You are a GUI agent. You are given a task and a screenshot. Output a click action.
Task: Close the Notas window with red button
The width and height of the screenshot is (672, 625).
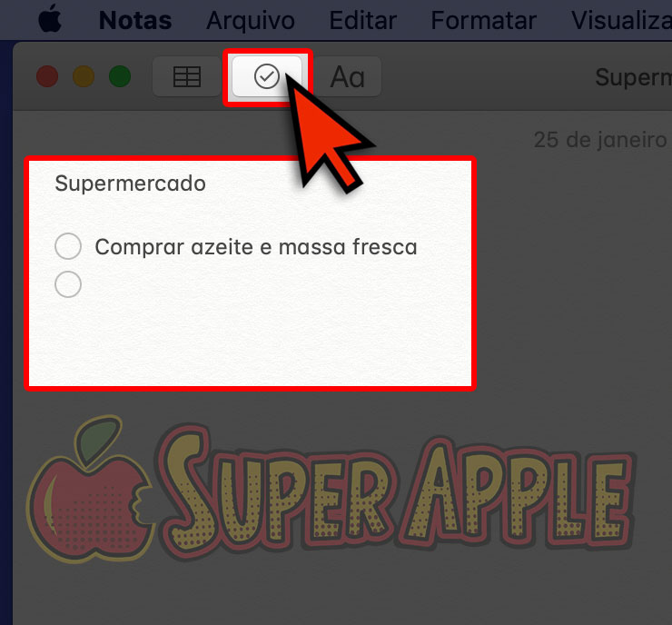47,76
